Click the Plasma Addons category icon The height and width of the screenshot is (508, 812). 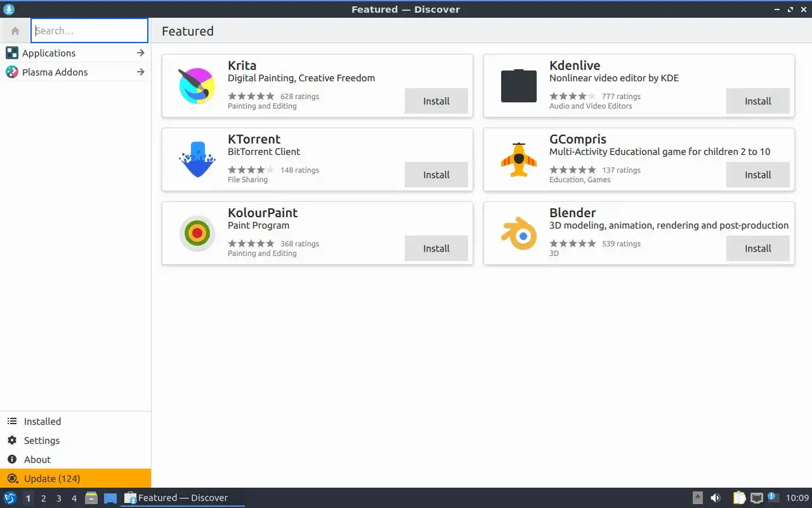pos(12,72)
